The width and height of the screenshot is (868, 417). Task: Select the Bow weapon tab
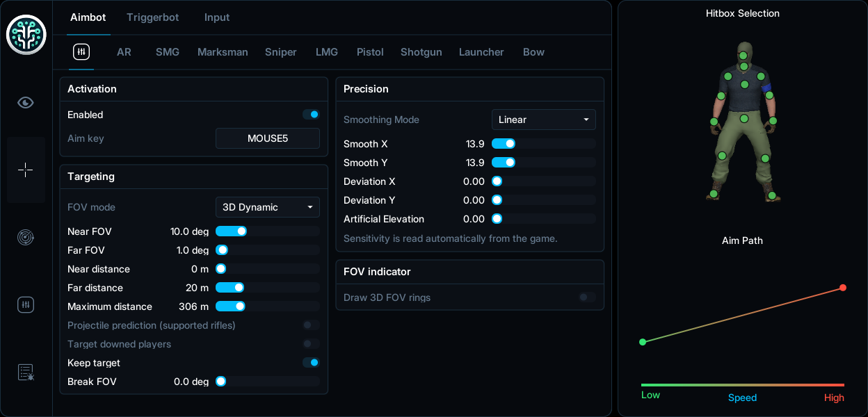click(533, 52)
